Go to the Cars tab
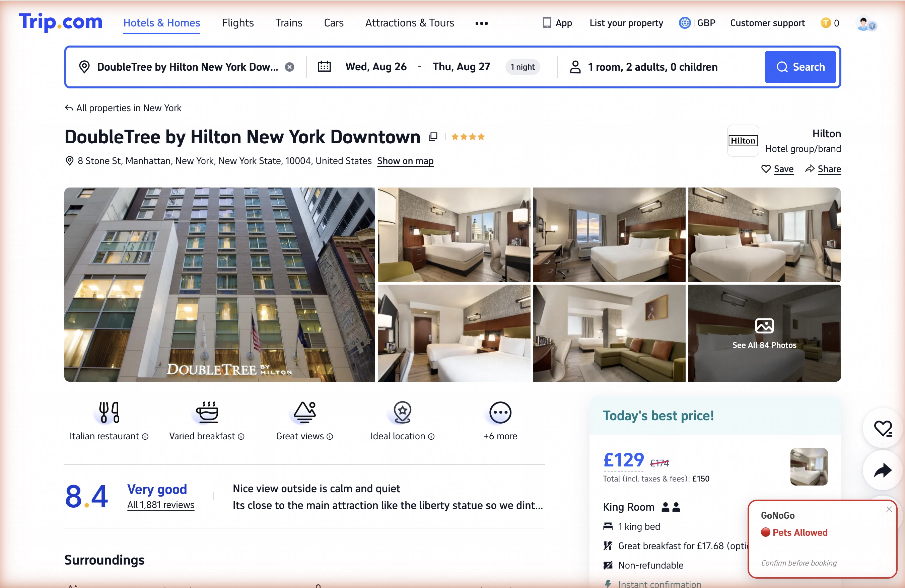 click(x=334, y=23)
